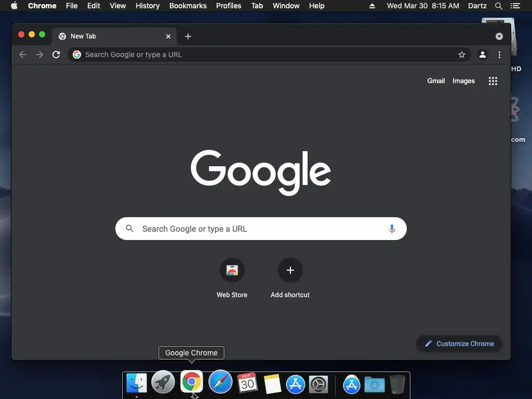Click the Google icon in the address bar
This screenshot has height=399, width=532.
click(x=77, y=55)
